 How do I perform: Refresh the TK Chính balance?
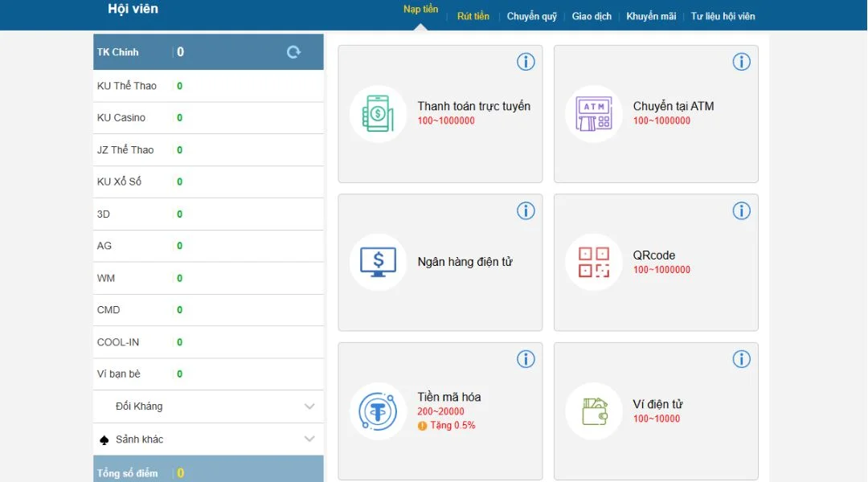(293, 52)
